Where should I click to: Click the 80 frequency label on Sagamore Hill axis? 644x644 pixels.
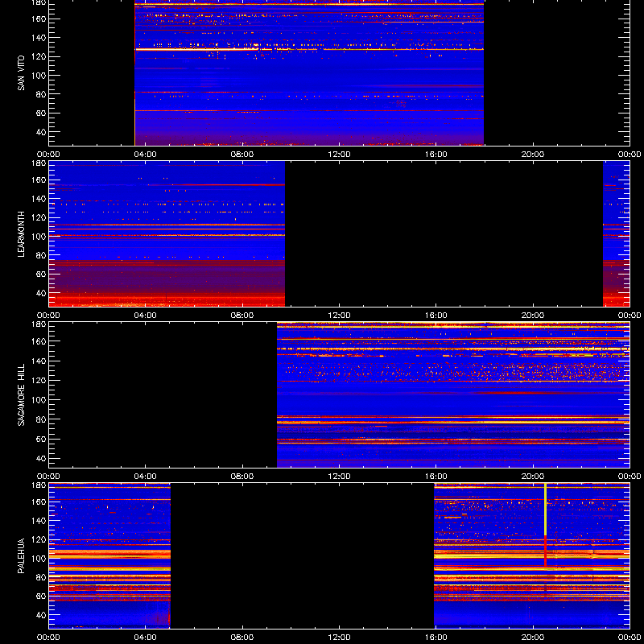coord(42,419)
